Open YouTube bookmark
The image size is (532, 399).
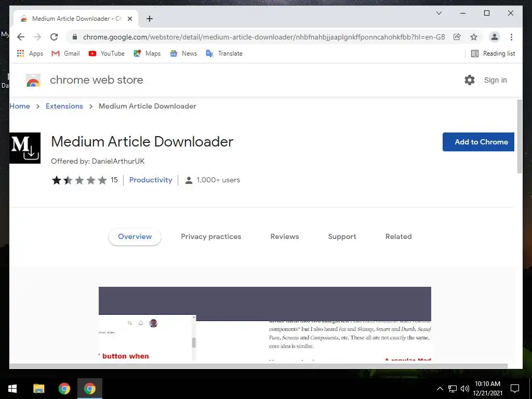107,54
